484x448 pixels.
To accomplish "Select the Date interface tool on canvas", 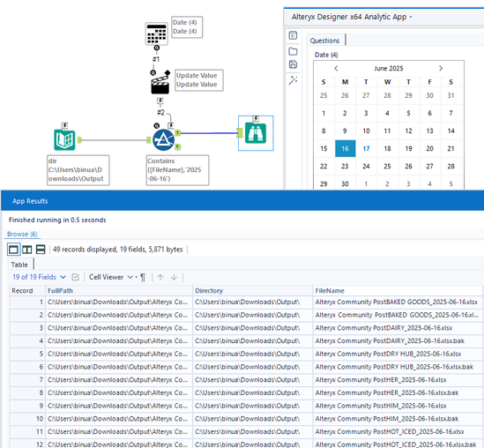I will click(x=157, y=34).
